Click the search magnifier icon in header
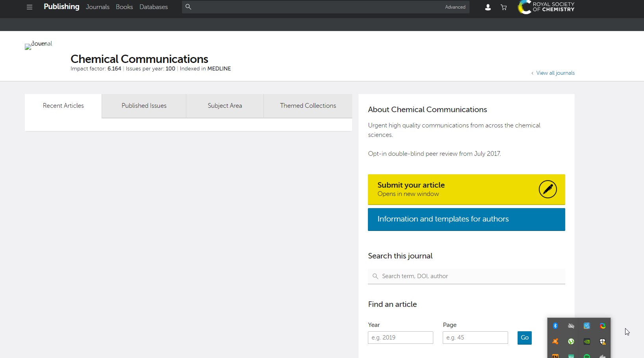Viewport: 644px width, 358px height. (188, 7)
